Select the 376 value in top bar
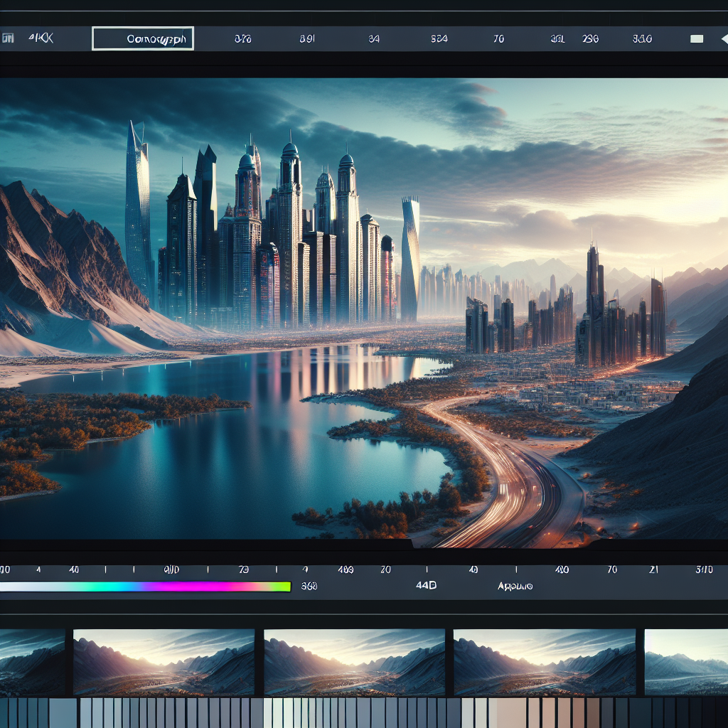The height and width of the screenshot is (728, 728). 242,39
